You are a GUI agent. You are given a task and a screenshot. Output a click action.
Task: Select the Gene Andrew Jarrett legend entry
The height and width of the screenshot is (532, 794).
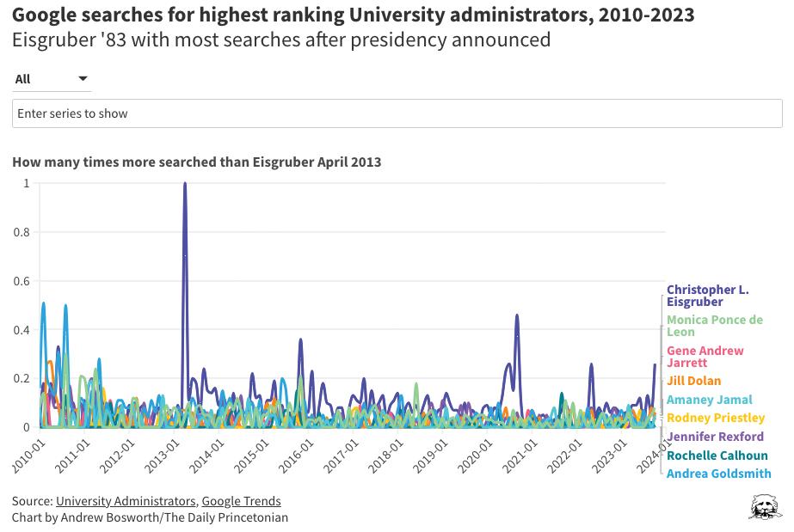coord(705,357)
